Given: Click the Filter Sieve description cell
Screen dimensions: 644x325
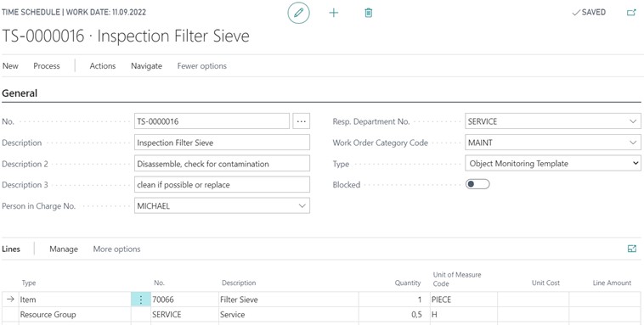Looking at the screenshot, I should 288,300.
